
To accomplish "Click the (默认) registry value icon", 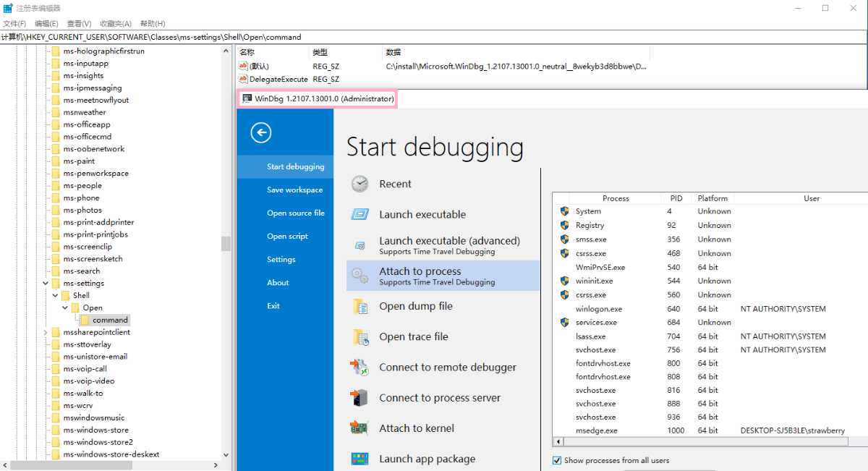I will click(243, 66).
